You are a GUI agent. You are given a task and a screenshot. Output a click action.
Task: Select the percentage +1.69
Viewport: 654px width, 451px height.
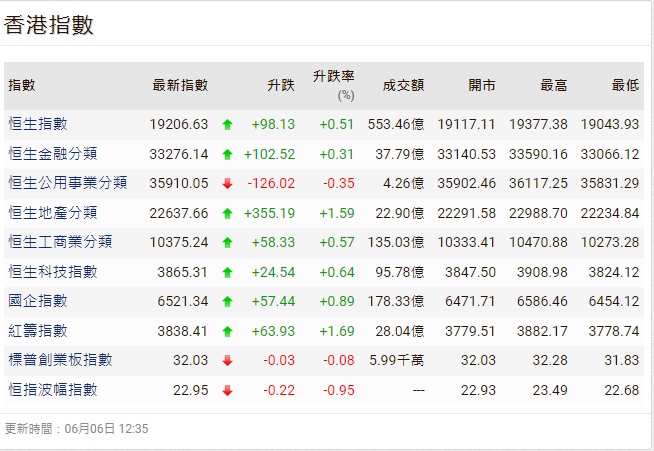[337, 331]
